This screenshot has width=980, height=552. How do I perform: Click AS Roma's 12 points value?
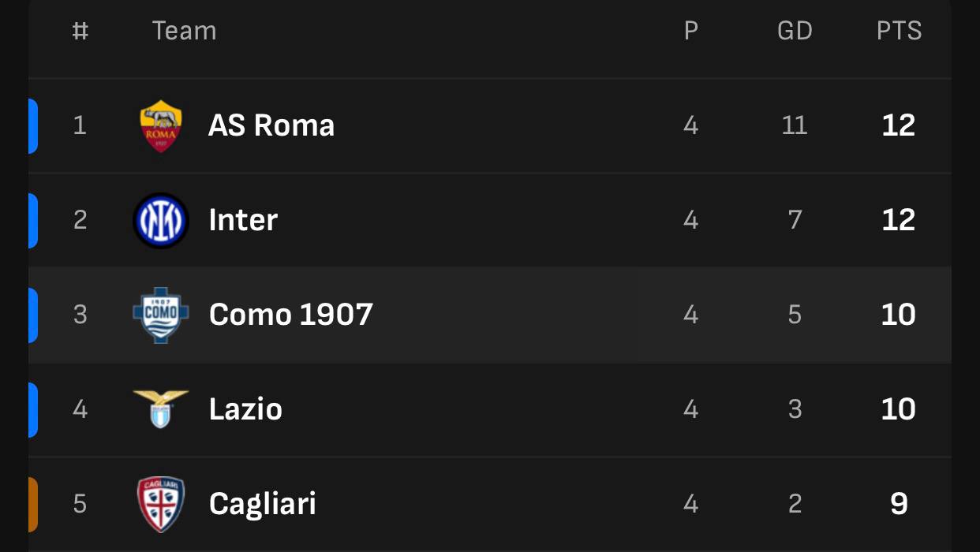(x=899, y=125)
